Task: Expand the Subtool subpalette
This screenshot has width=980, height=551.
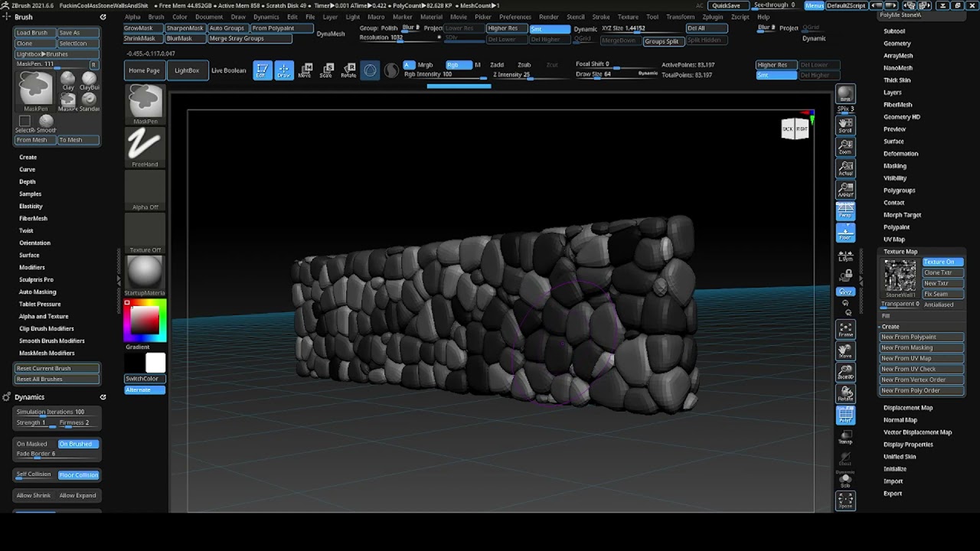Action: [x=893, y=31]
